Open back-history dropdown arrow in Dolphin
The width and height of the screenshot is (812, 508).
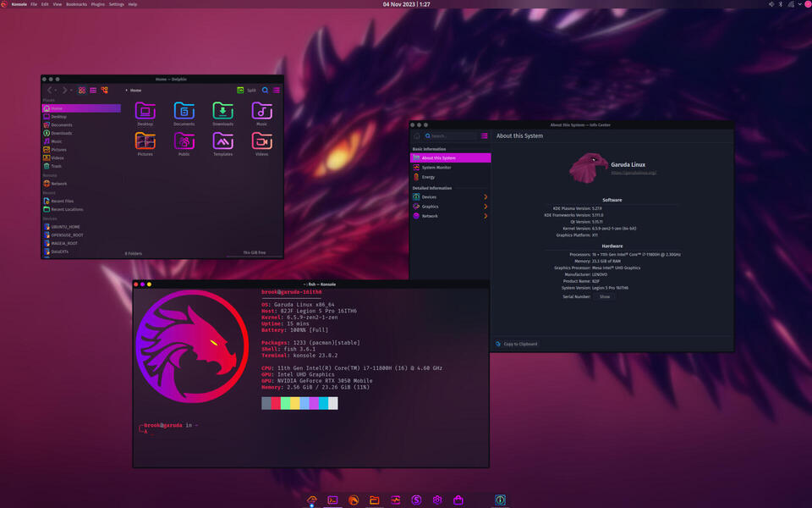point(56,91)
